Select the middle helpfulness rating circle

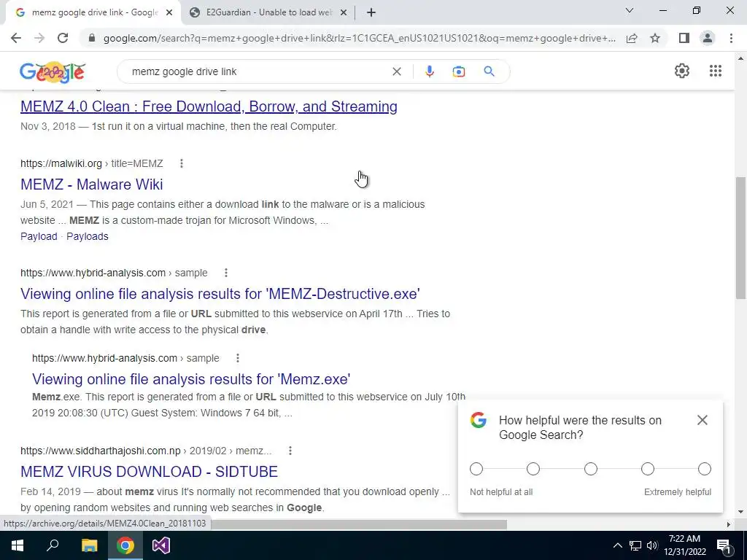point(590,469)
